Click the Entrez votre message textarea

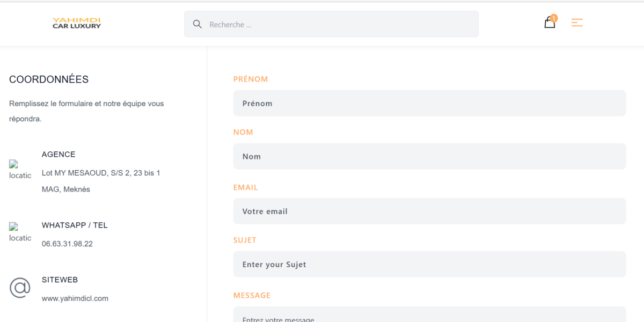[429, 317]
